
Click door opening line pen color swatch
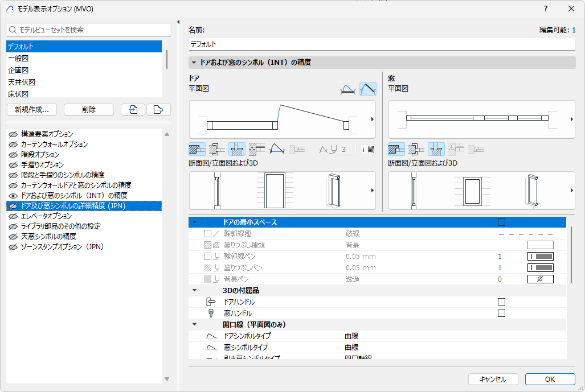368,150
